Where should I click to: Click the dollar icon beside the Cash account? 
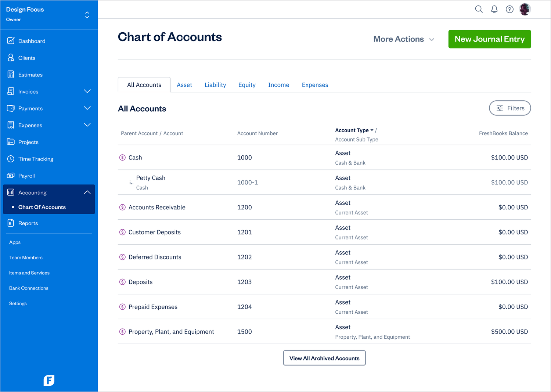pos(122,157)
